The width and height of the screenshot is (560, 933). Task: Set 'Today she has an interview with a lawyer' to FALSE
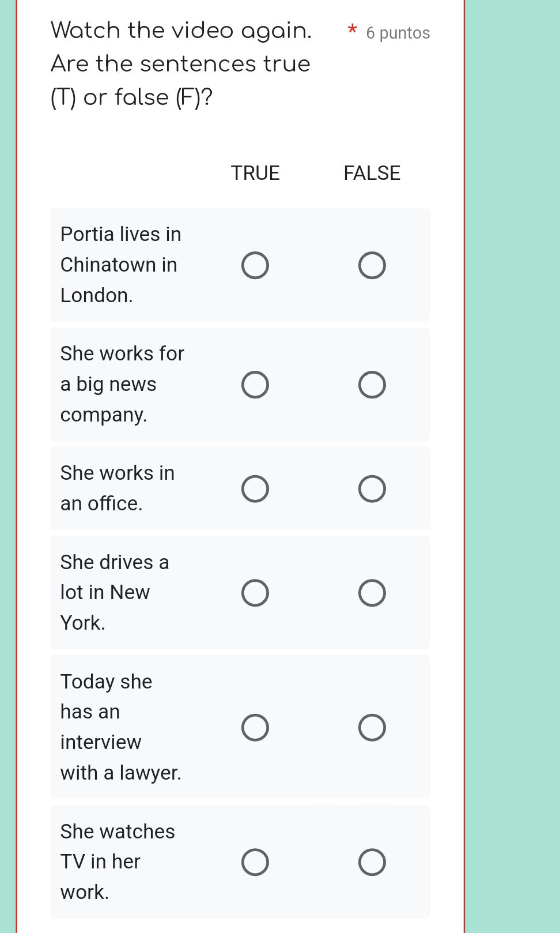[372, 727]
